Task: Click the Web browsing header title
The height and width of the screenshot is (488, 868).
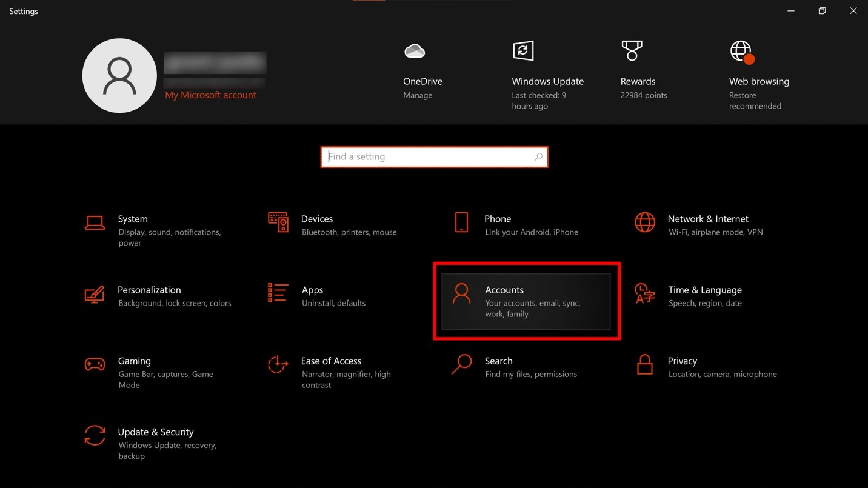Action: (x=759, y=81)
